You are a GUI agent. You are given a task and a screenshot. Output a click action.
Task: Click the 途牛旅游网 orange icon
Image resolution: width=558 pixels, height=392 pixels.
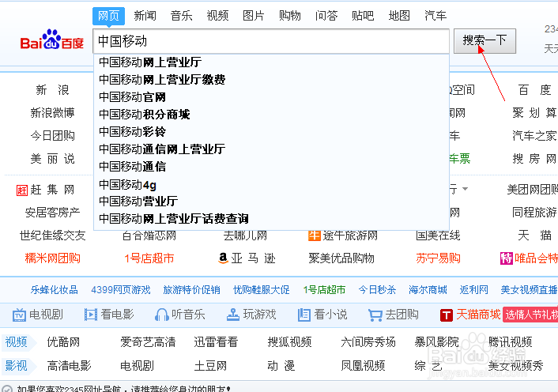[315, 236]
